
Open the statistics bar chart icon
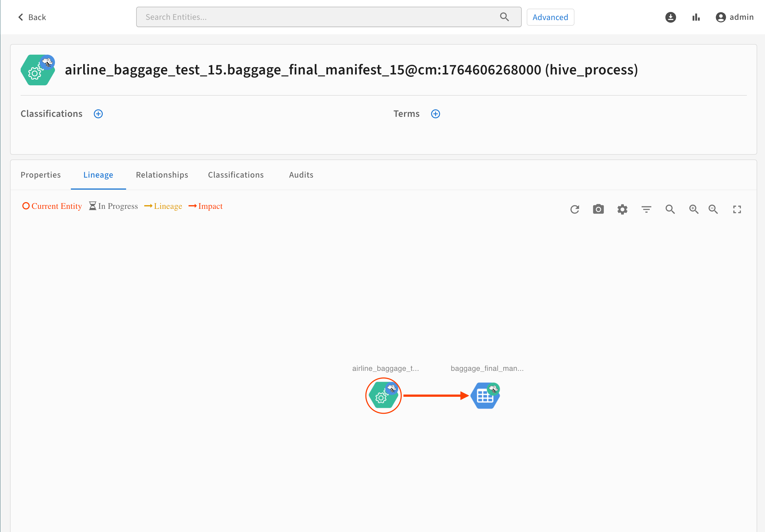click(x=696, y=17)
